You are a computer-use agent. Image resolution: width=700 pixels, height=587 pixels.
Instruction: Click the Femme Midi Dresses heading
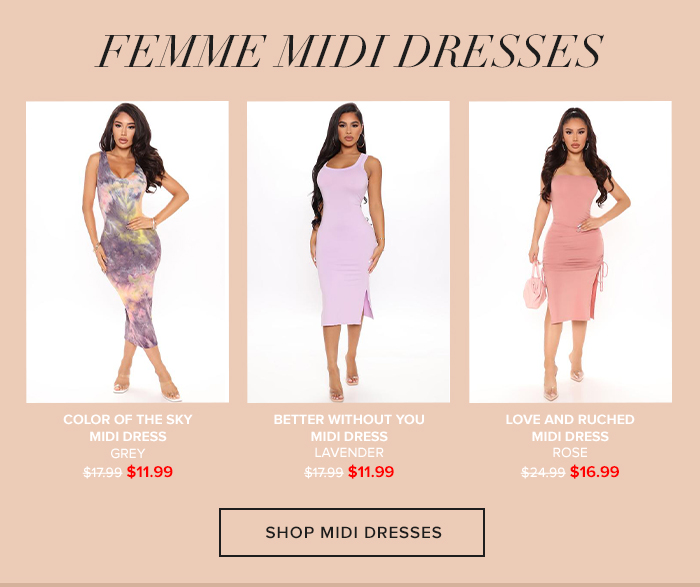point(350,50)
